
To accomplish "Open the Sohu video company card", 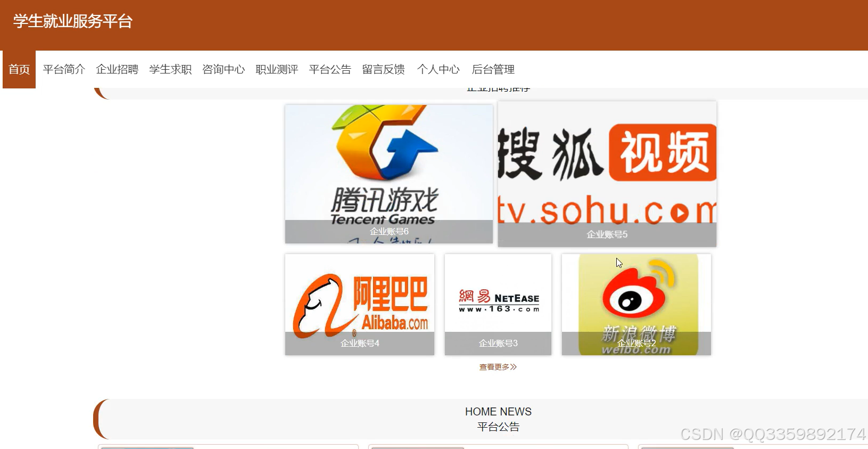I will [x=607, y=174].
